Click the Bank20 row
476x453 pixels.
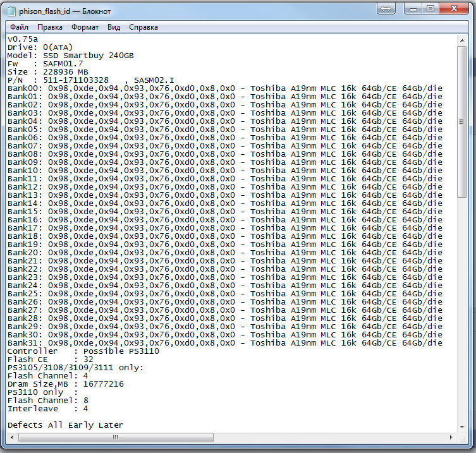pos(225,253)
